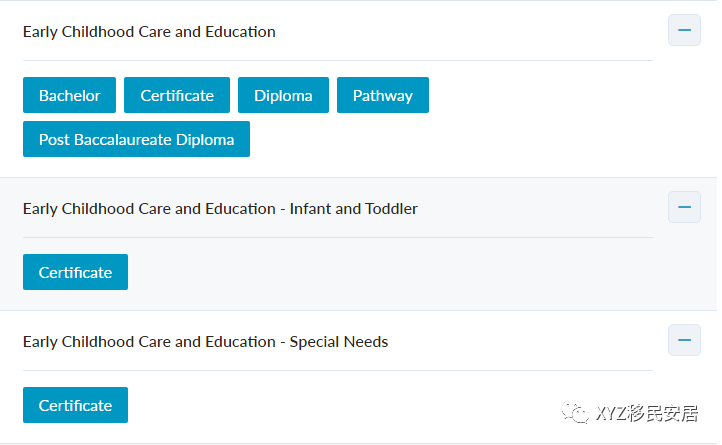Choose the Pathway option

pyautogui.click(x=383, y=95)
